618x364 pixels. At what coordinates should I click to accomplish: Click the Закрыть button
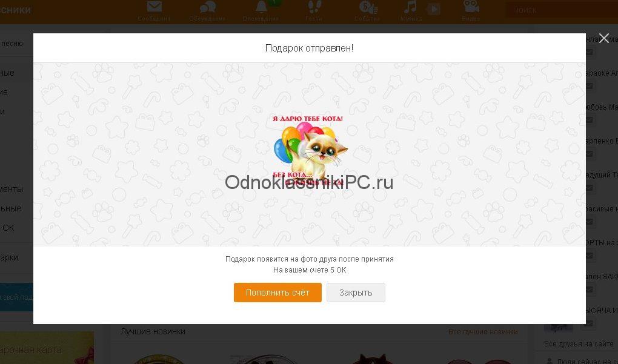356,293
